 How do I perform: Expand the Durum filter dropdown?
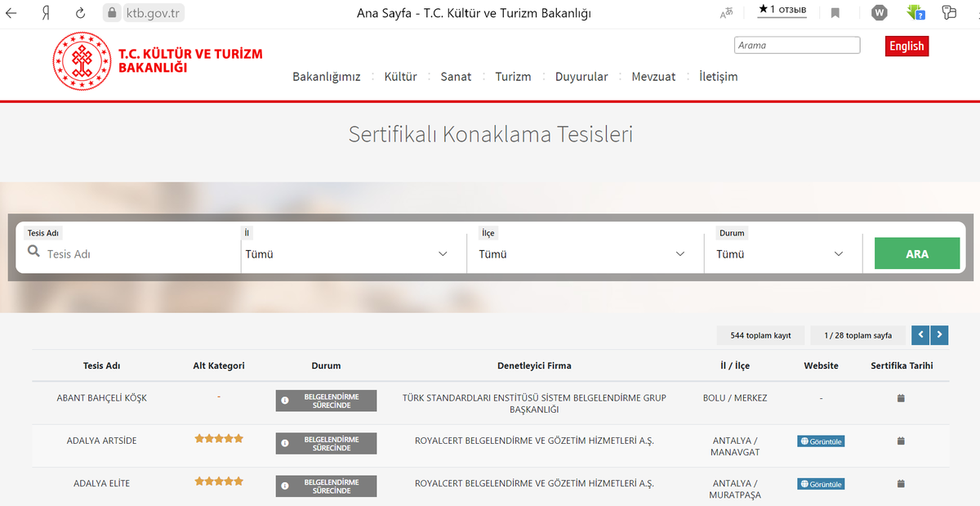(839, 253)
